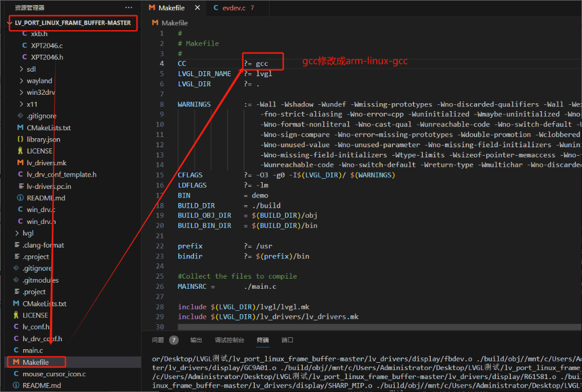Expand the wayland folder
Image resolution: width=582 pixels, height=392 pixels.
coord(39,81)
